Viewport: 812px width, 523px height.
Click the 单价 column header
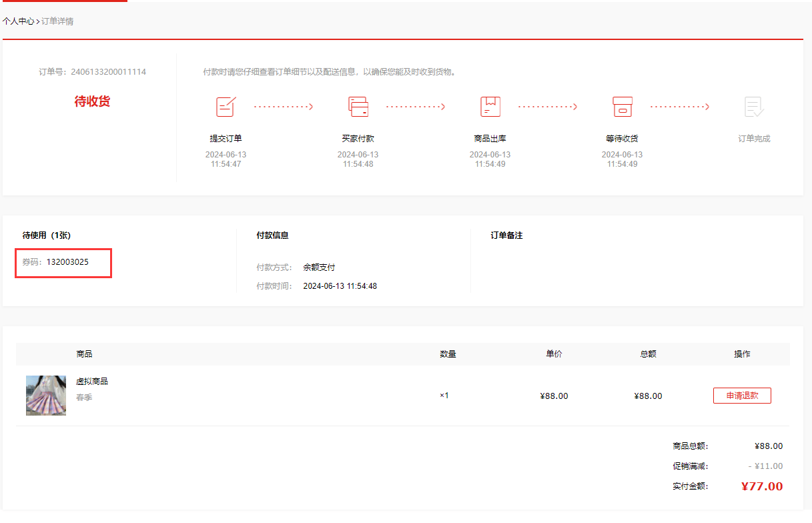coord(554,354)
